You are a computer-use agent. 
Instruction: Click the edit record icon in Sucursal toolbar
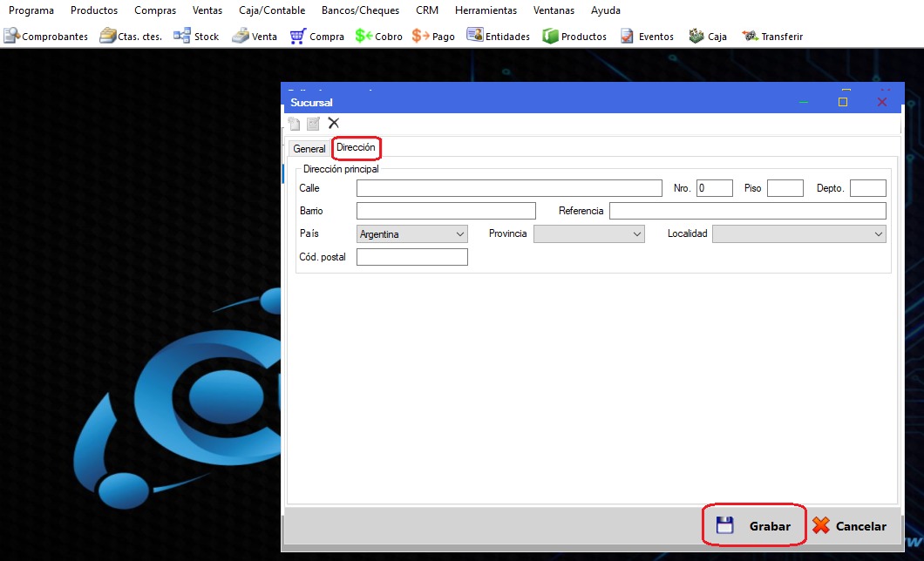pyautogui.click(x=314, y=124)
